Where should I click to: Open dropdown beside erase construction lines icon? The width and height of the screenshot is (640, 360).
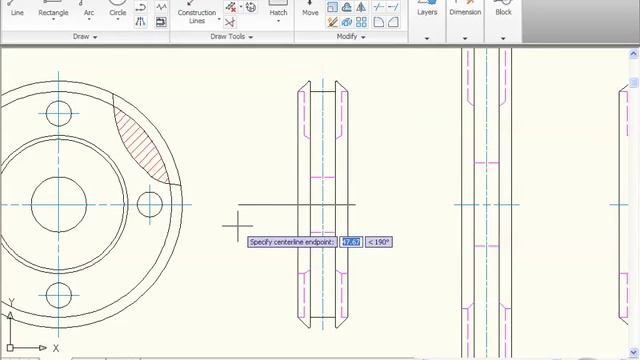point(241,7)
